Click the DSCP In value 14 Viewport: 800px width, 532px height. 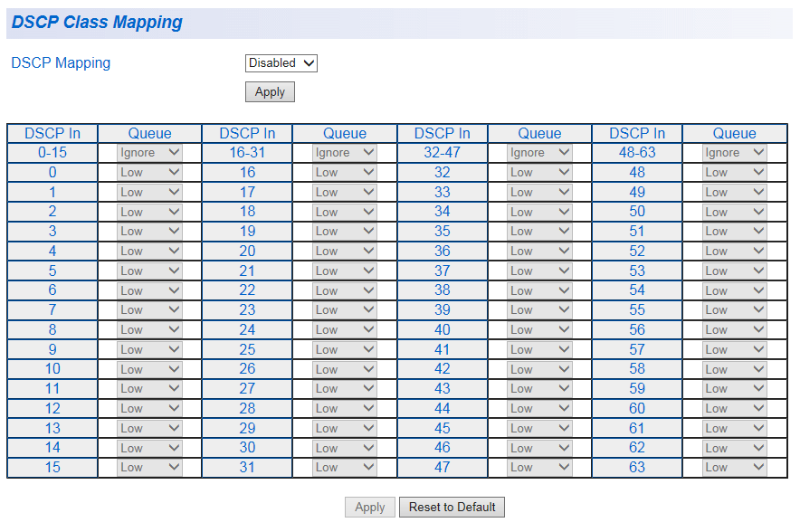point(52,448)
